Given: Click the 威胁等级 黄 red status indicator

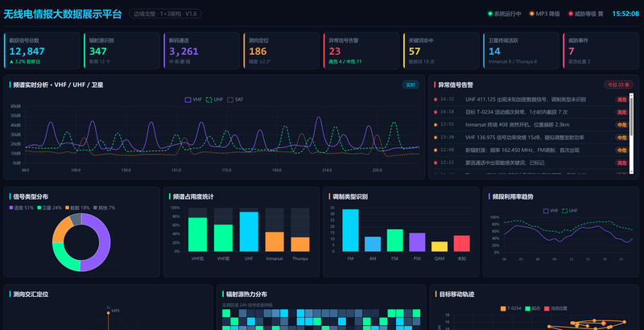Looking at the screenshot, I should point(571,14).
